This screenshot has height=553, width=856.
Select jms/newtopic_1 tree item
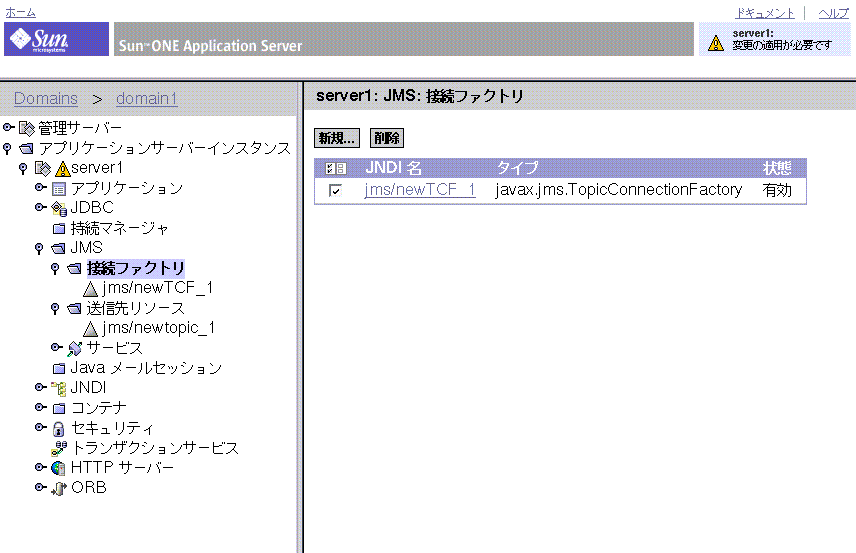(x=158, y=328)
